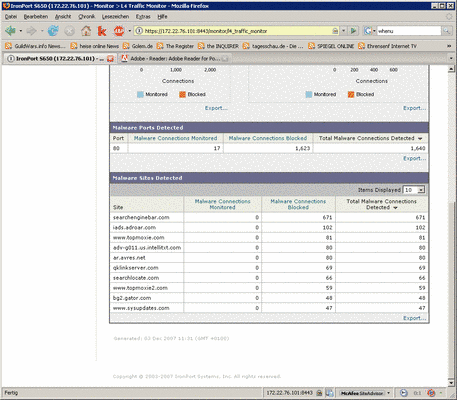Click the orange Blocked legend swatch in left chart

coord(182,94)
